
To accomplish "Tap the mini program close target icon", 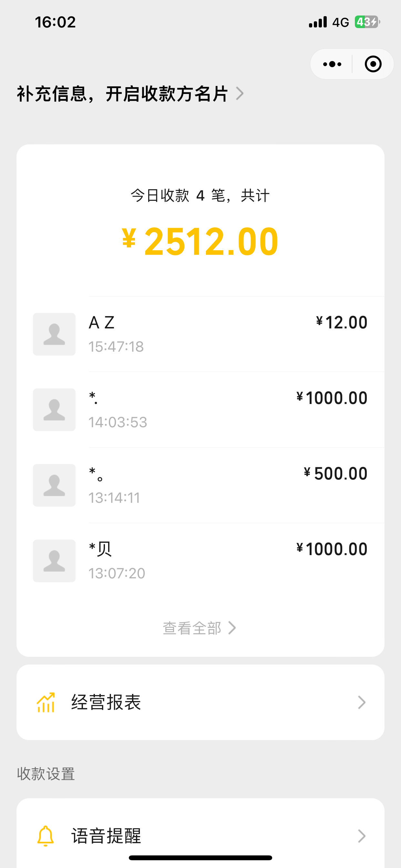I will (x=373, y=64).
